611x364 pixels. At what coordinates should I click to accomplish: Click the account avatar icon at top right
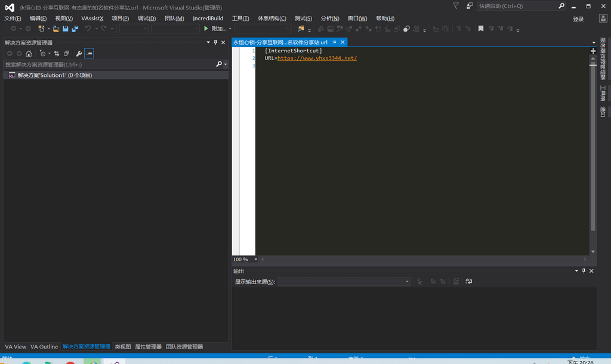[603, 18]
